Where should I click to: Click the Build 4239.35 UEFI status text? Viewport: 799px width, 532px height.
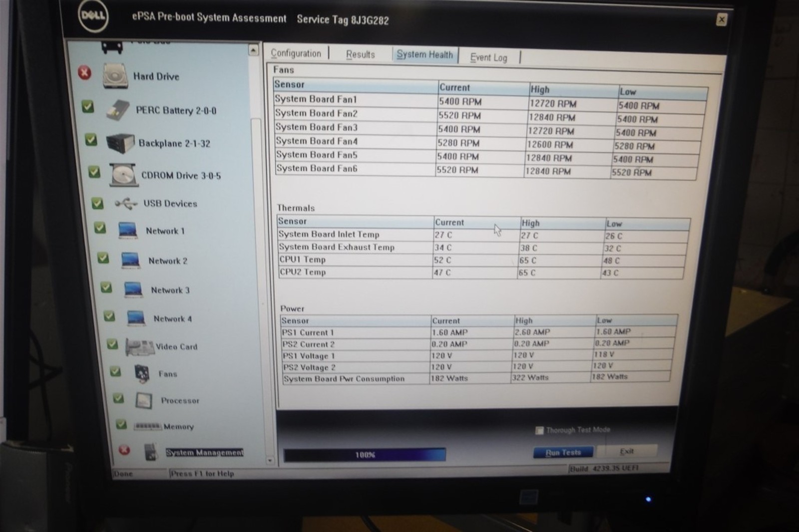pyautogui.click(x=605, y=469)
